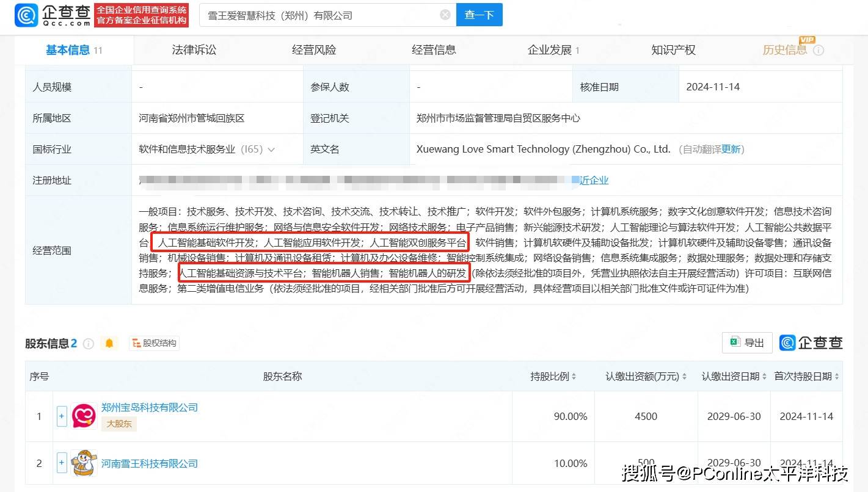868x492 pixels.
Task: Open the 股权结构 equity structure view
Action: point(154,344)
